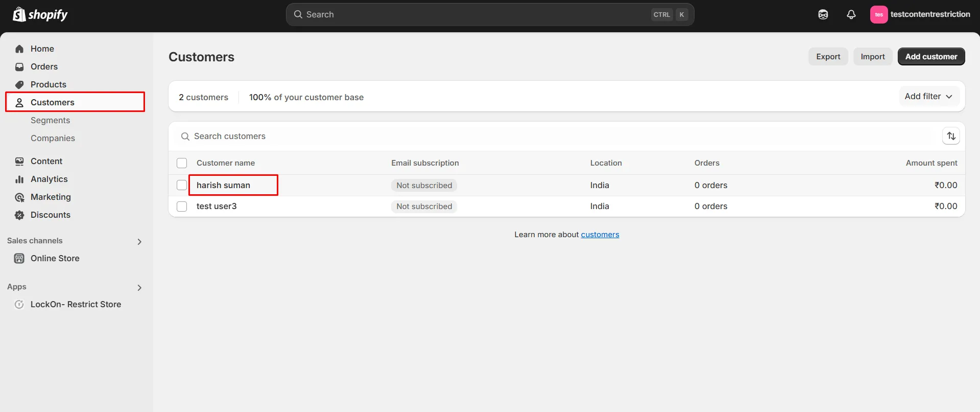Click the Orders column header
The width and height of the screenshot is (980, 412).
click(707, 163)
